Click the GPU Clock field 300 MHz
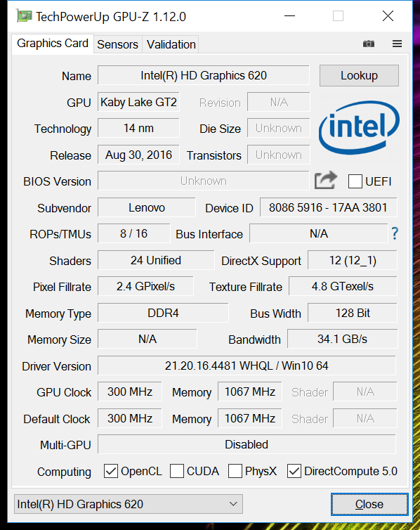 (x=130, y=392)
